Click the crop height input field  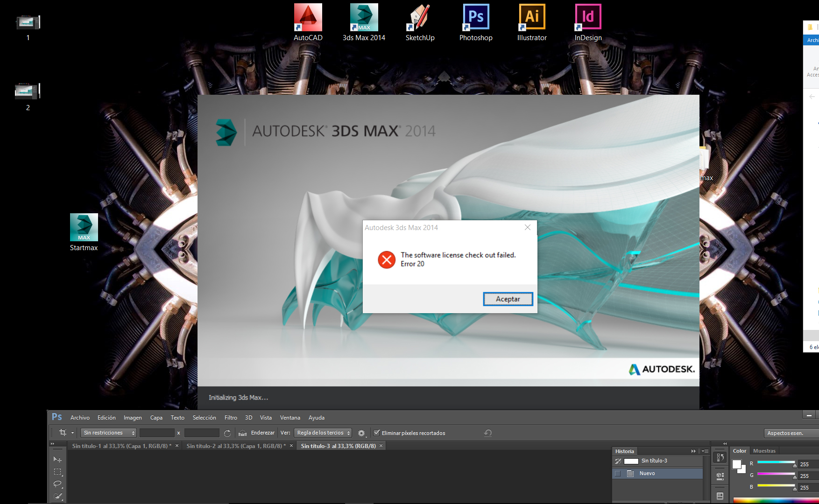tap(202, 433)
